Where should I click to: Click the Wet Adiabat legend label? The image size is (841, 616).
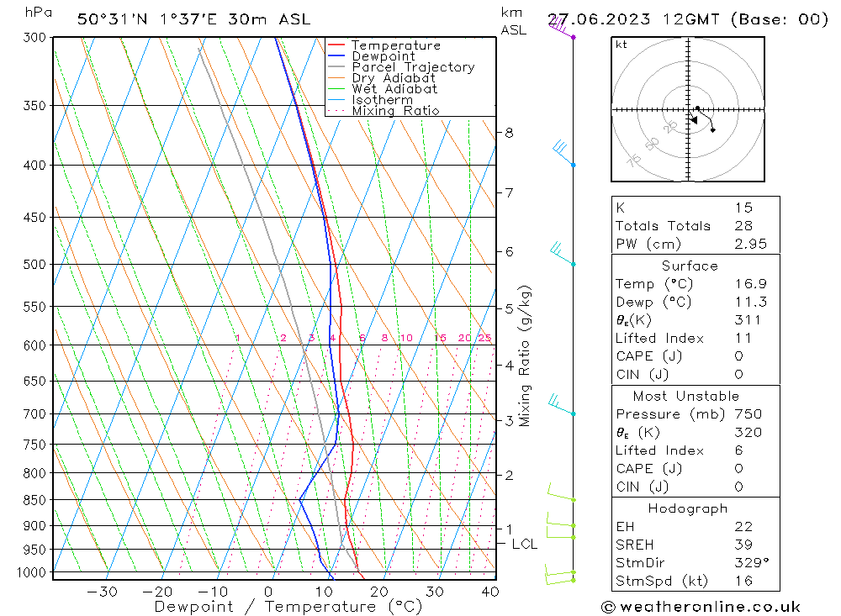tap(394, 89)
